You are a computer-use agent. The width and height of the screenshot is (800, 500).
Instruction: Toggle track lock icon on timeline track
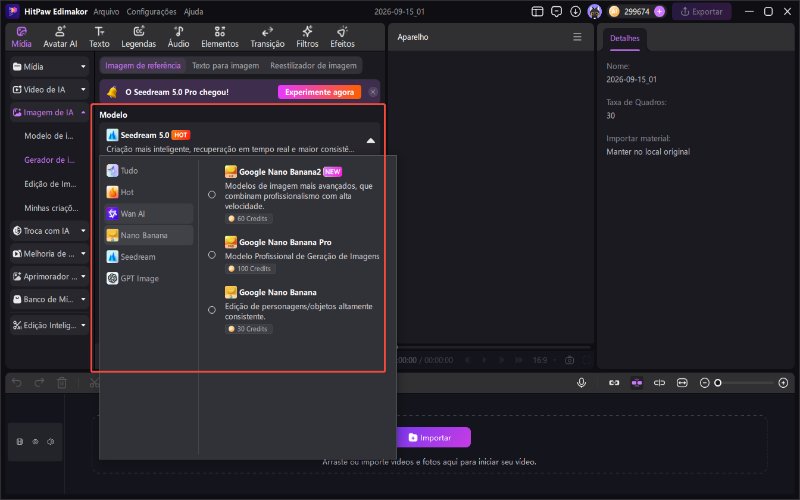tap(20, 442)
